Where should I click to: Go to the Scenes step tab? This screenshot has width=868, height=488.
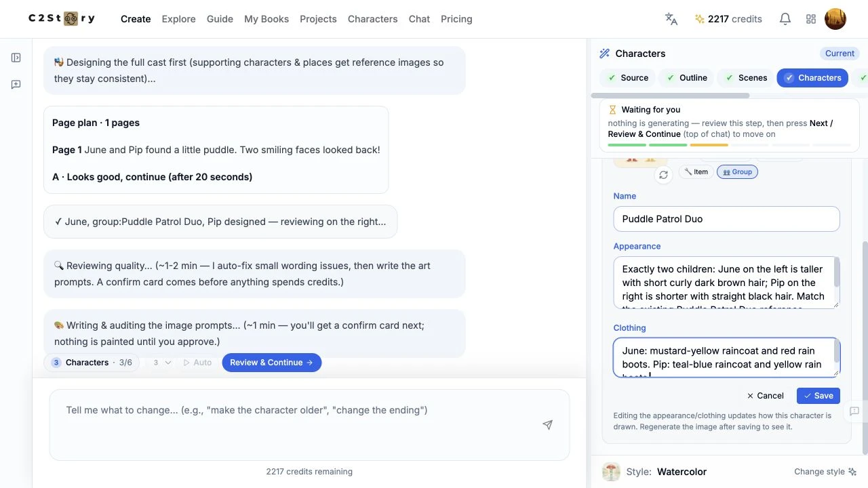coord(745,78)
